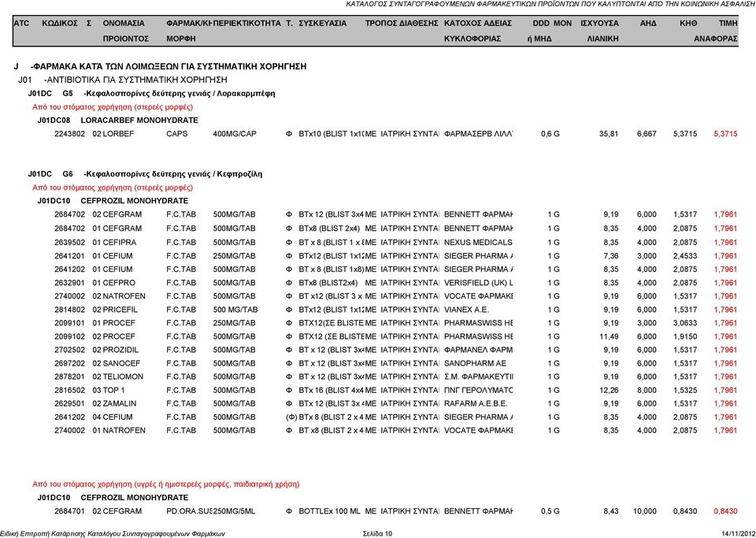Click the value 6,667
The image size is (756, 538).
[647, 134]
